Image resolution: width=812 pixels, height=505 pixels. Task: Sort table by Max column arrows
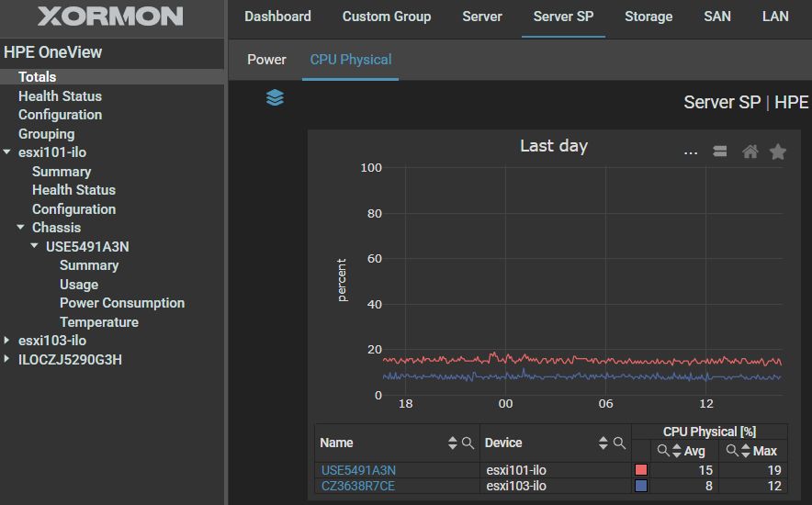pos(745,451)
